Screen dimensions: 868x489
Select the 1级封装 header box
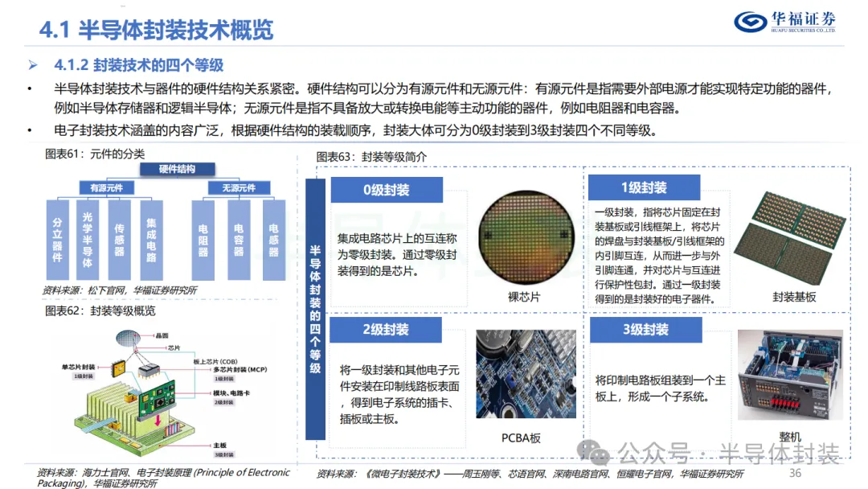click(644, 187)
